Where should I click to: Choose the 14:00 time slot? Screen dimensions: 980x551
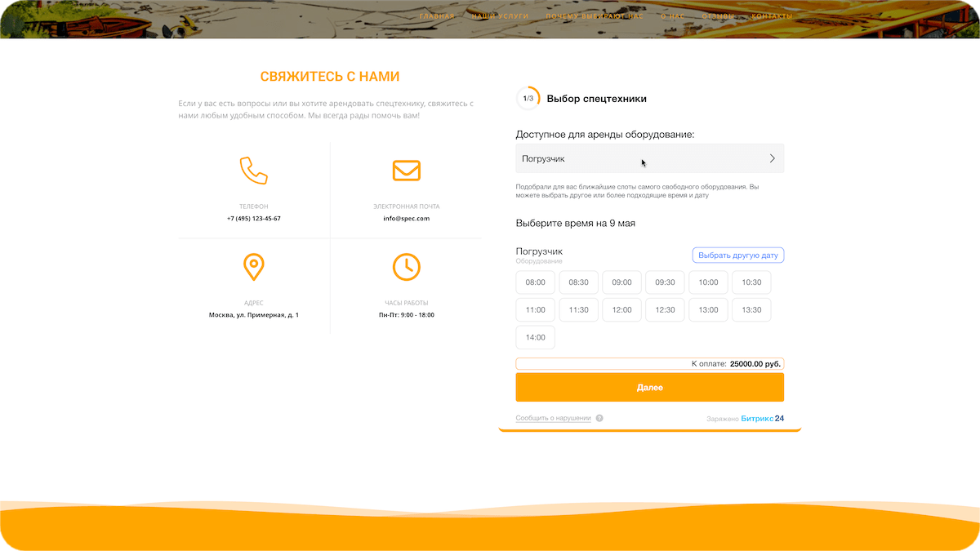(535, 338)
